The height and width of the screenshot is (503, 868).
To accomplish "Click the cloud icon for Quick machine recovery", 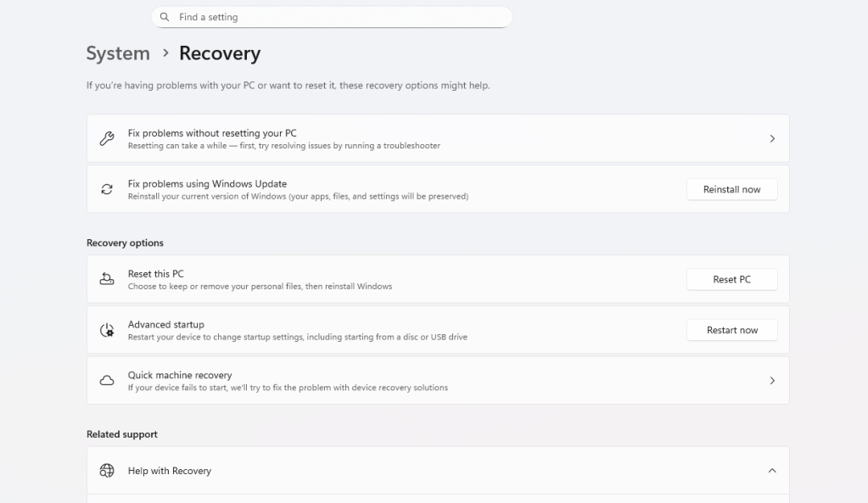I will (105, 380).
